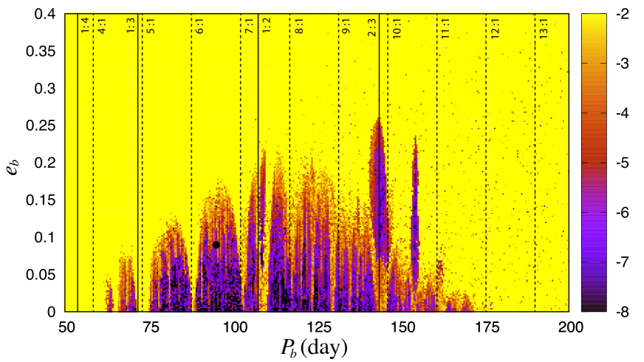
Task: Click the '2:3' resonance label
Action: (x=371, y=28)
